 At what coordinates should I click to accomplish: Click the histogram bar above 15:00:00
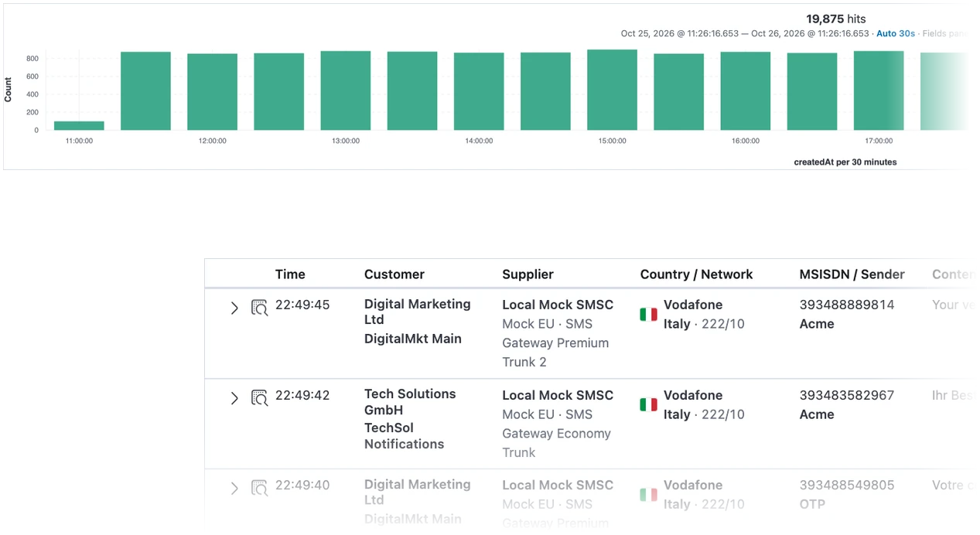point(612,90)
